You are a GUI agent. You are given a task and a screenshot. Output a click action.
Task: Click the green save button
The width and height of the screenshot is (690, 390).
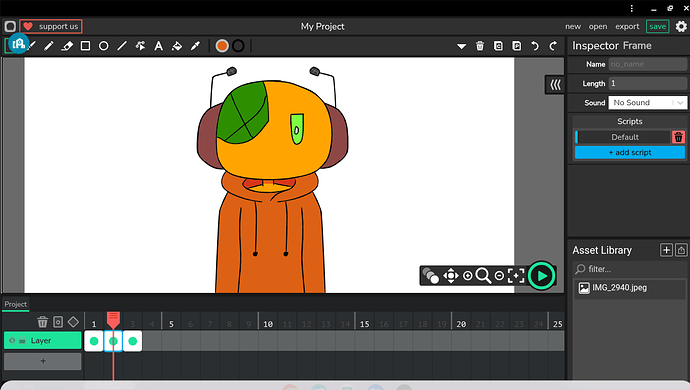[x=657, y=26]
